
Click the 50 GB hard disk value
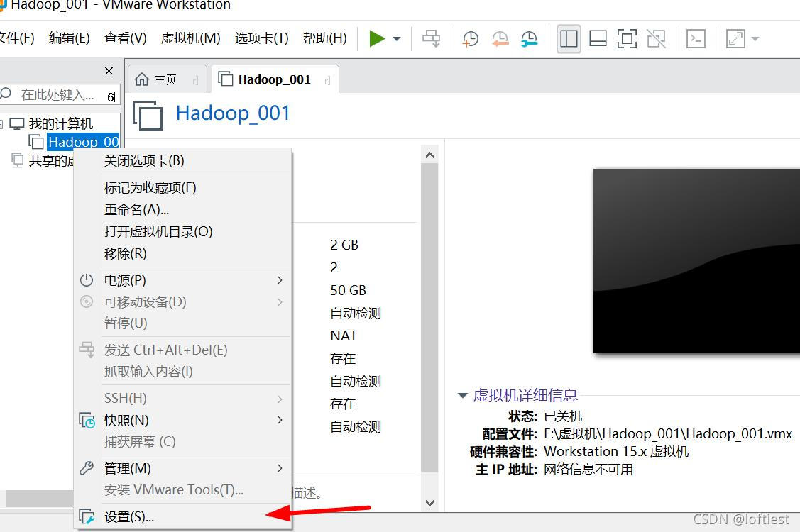click(348, 290)
